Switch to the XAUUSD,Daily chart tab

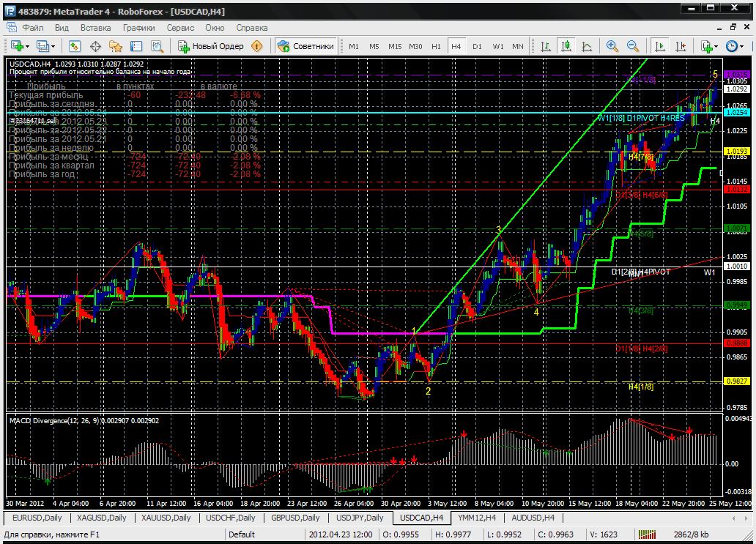(x=166, y=518)
